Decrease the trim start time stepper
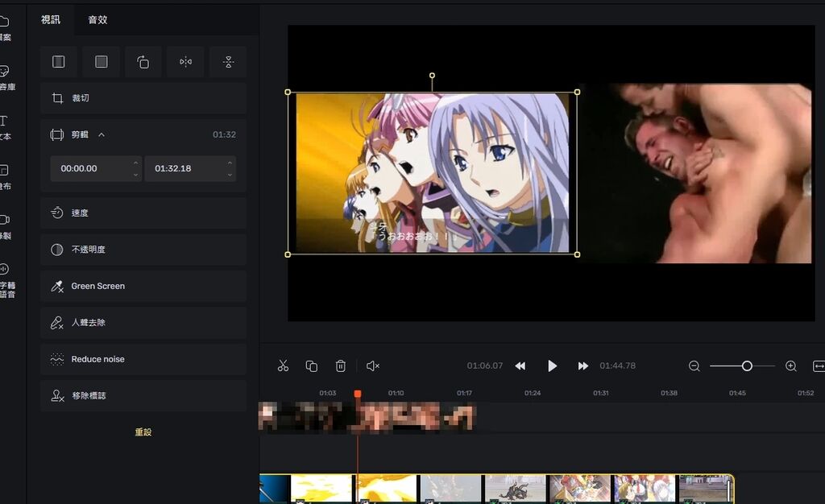 [x=135, y=175]
